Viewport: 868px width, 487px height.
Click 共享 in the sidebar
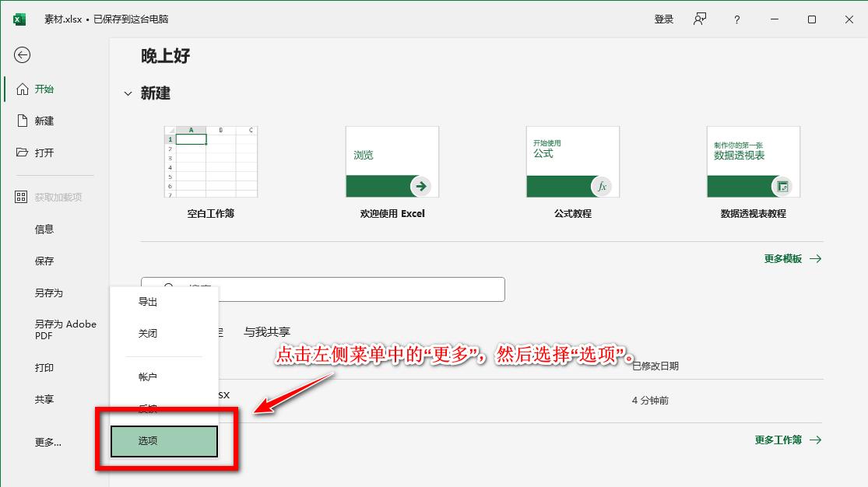(44, 399)
